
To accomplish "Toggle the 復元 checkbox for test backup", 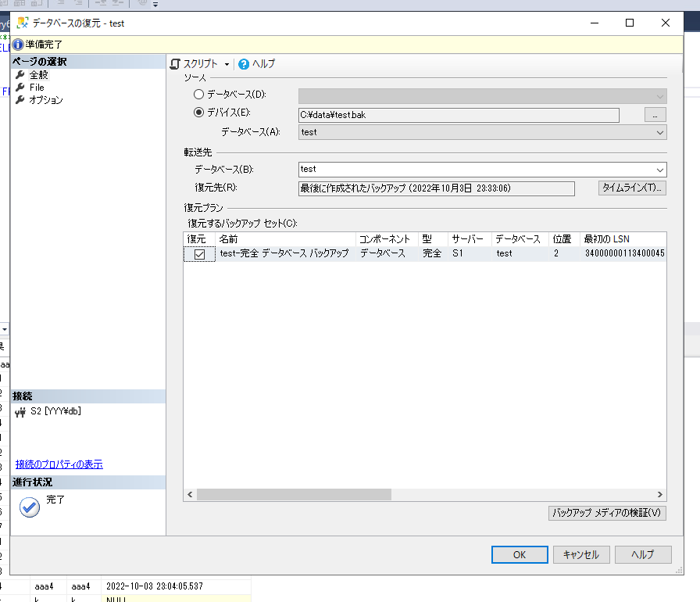I will tap(199, 254).
